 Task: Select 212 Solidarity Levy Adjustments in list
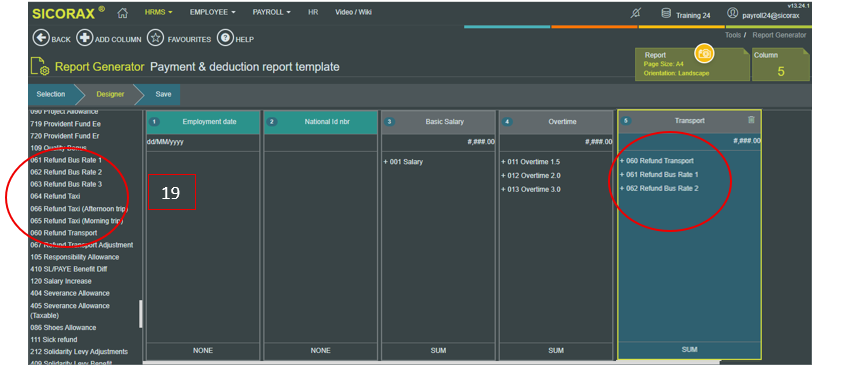[x=79, y=352]
